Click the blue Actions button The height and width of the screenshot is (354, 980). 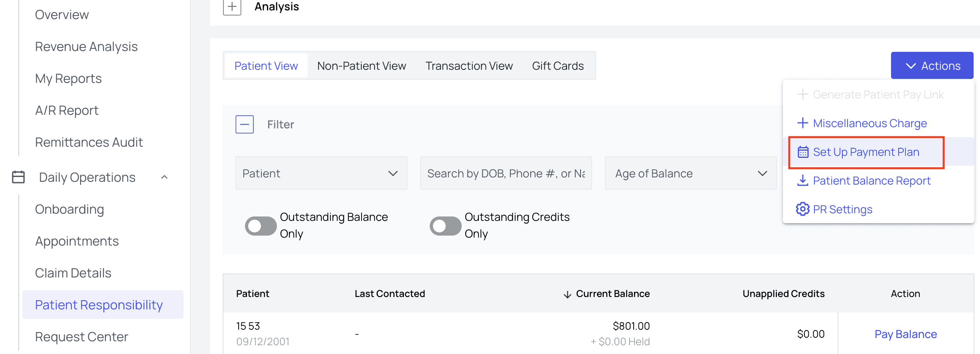point(932,66)
